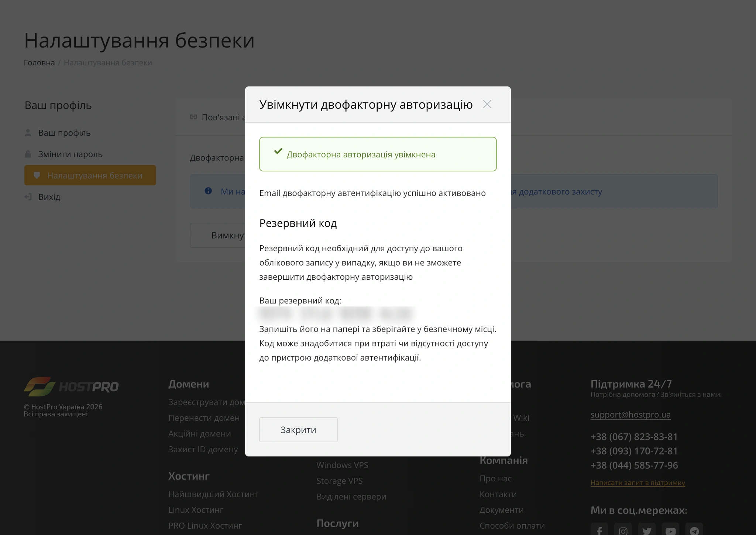Click the lock icon beside Змінити пароль

28,154
